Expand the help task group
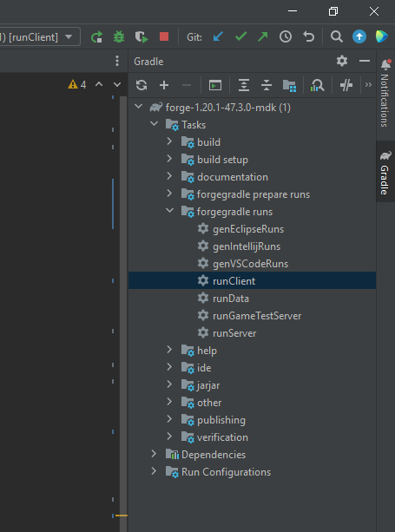 click(x=169, y=350)
